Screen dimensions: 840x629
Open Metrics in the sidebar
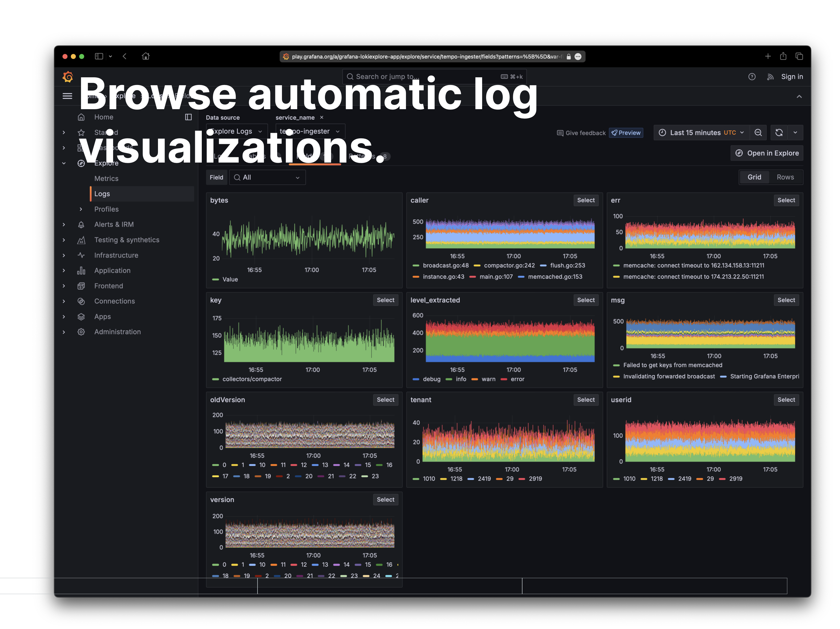(x=106, y=178)
